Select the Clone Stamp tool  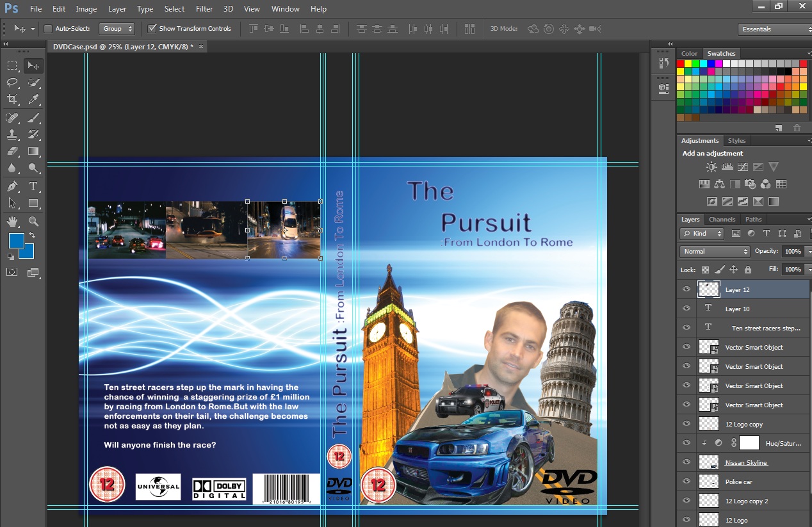pyautogui.click(x=12, y=134)
